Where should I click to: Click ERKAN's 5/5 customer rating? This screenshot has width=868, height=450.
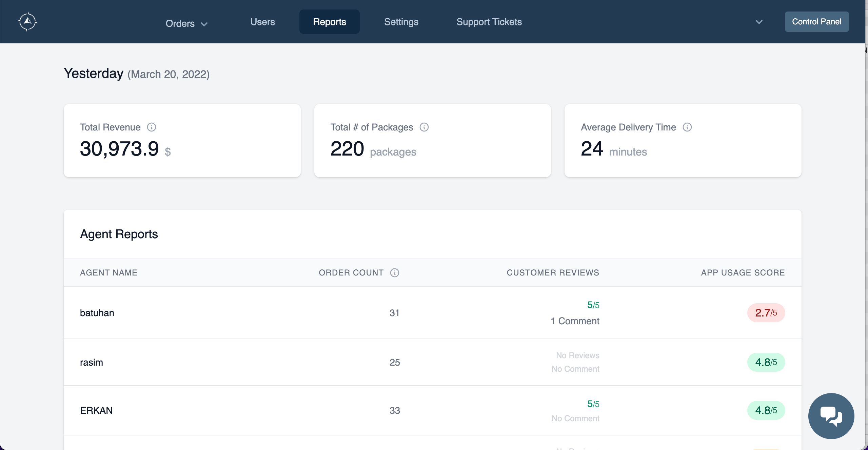593,404
